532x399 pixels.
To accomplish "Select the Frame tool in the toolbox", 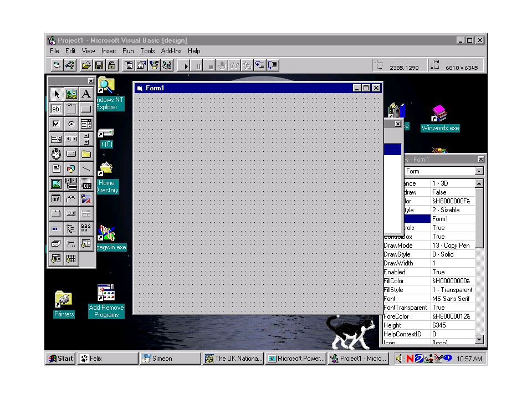I will pos(71,109).
